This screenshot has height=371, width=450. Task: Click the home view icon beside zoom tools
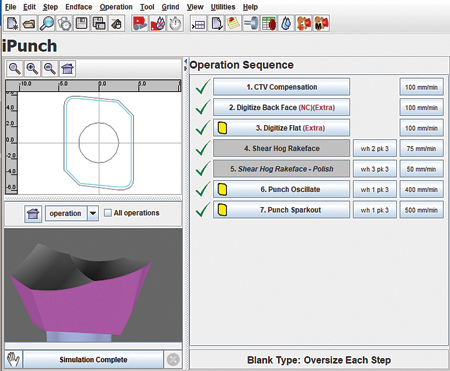[67, 69]
